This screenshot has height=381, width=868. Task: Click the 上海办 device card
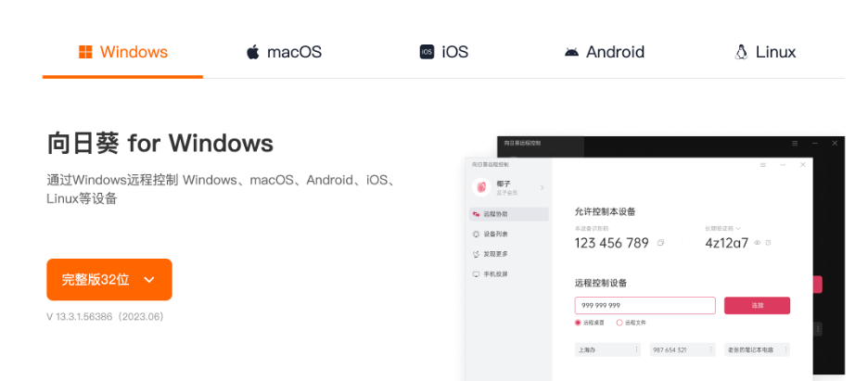[x=607, y=350]
